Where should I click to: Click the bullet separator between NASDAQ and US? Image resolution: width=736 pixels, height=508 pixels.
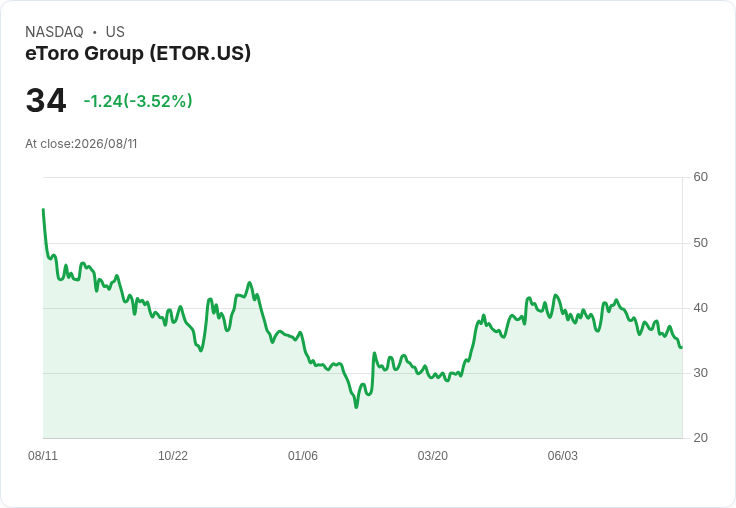(x=94, y=32)
